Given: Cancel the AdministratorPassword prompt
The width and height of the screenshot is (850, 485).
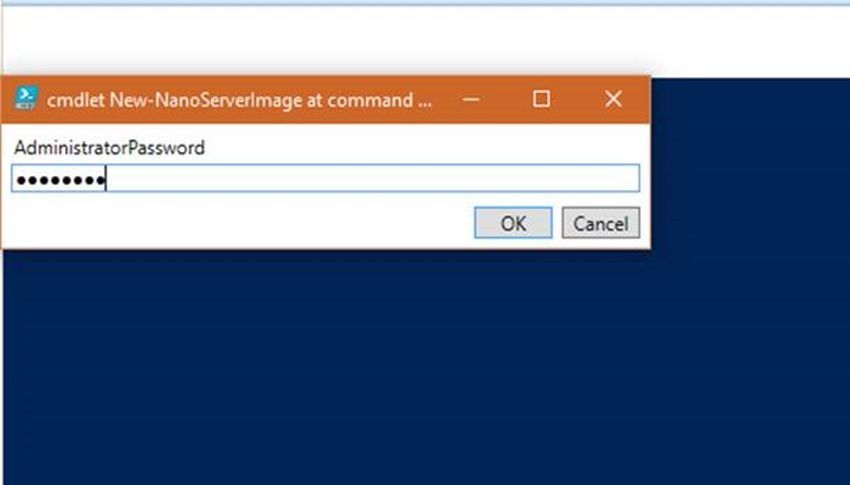Looking at the screenshot, I should click(x=600, y=223).
